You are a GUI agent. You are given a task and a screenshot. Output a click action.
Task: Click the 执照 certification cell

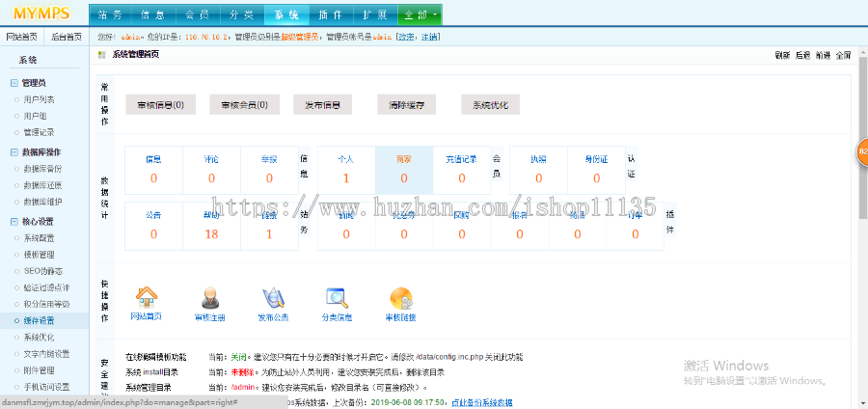point(538,170)
